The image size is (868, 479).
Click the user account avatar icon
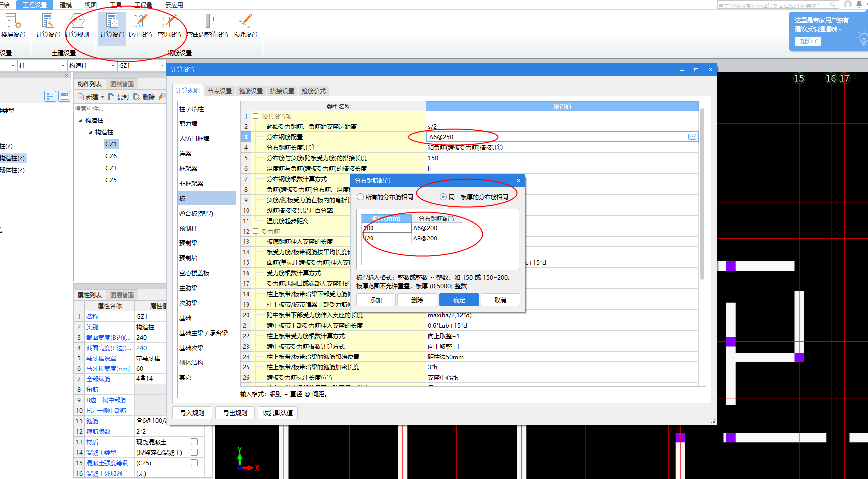tap(848, 4)
